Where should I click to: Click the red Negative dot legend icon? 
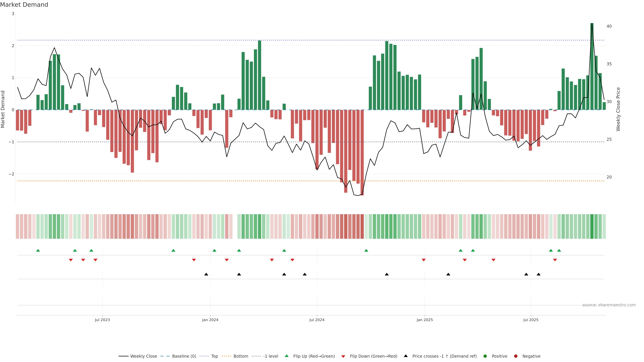click(516, 356)
